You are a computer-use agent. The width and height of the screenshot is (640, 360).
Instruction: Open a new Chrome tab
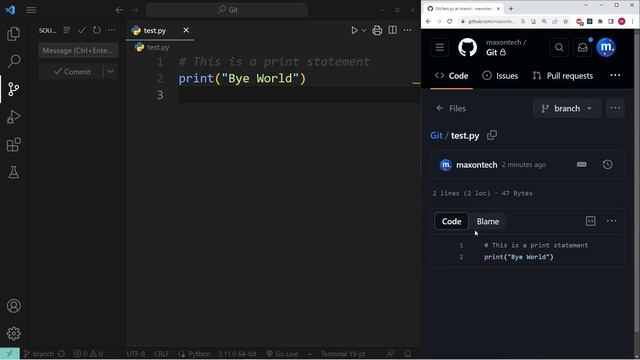511,9
